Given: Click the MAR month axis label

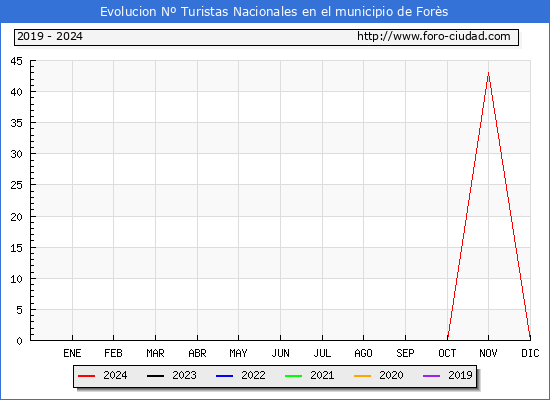Looking at the screenshot, I should coord(155,353).
